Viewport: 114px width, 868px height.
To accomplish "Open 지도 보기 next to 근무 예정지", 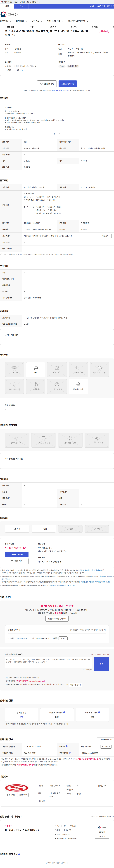I will [x=106, y=236].
